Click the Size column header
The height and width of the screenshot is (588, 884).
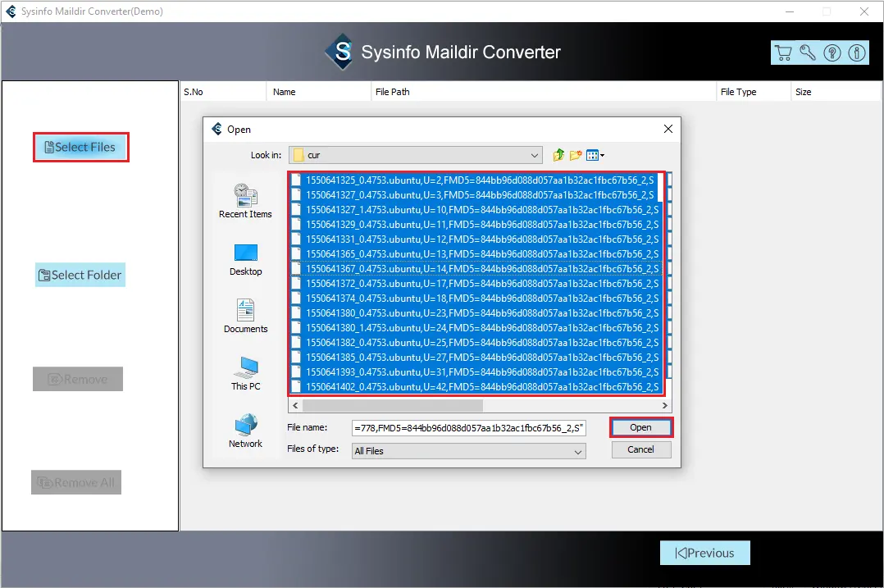[836, 92]
